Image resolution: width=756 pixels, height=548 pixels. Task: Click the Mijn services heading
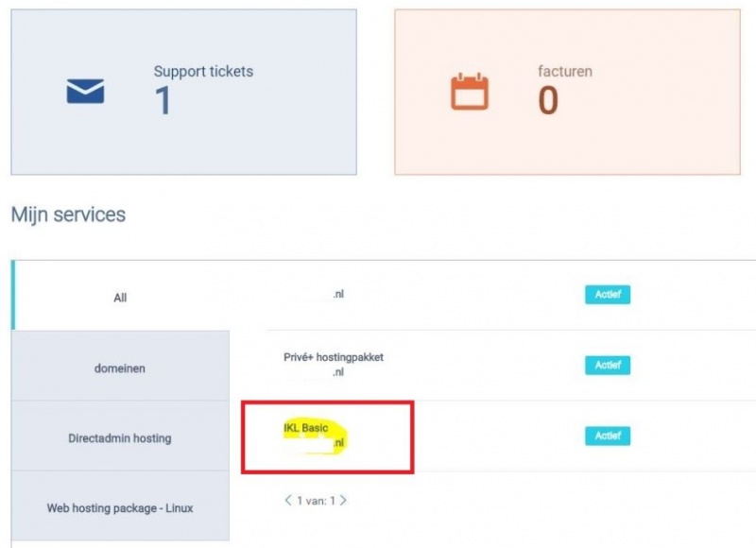(68, 215)
